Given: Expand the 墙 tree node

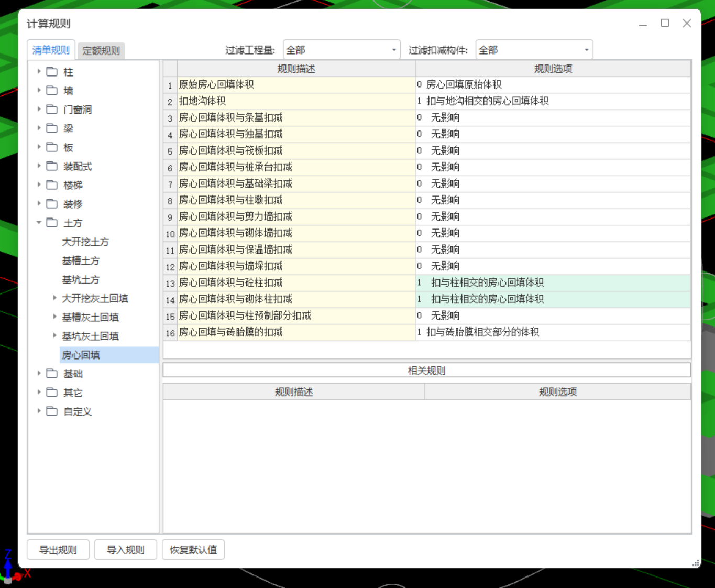Looking at the screenshot, I should 39,90.
